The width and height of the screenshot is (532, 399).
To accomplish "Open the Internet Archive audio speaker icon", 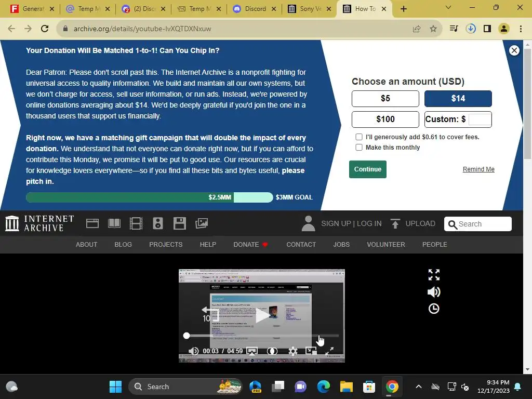I will 158,223.
